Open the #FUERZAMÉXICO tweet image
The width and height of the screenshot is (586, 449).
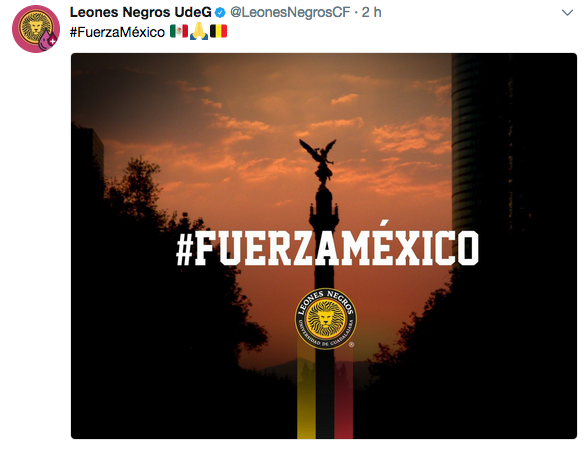(x=324, y=246)
